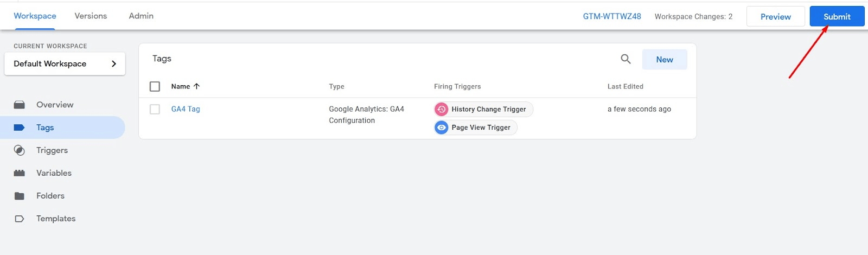Screen dimensions: 868x255
Task: Search tags with the magnifier icon
Action: [x=626, y=59]
